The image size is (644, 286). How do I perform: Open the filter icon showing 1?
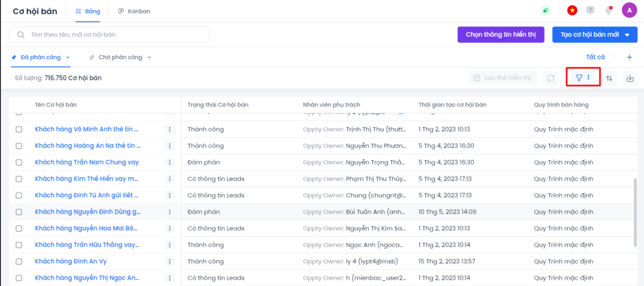point(583,78)
